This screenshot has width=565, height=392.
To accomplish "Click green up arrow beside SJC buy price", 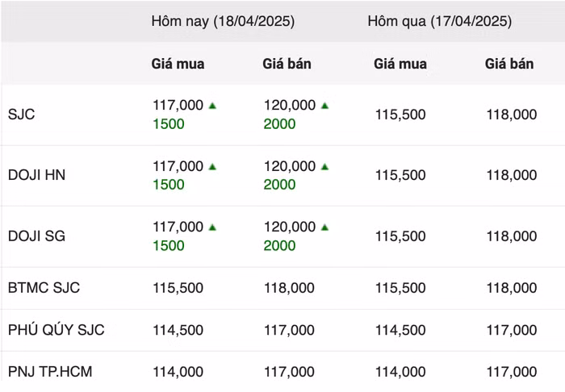I will pyautogui.click(x=212, y=106).
